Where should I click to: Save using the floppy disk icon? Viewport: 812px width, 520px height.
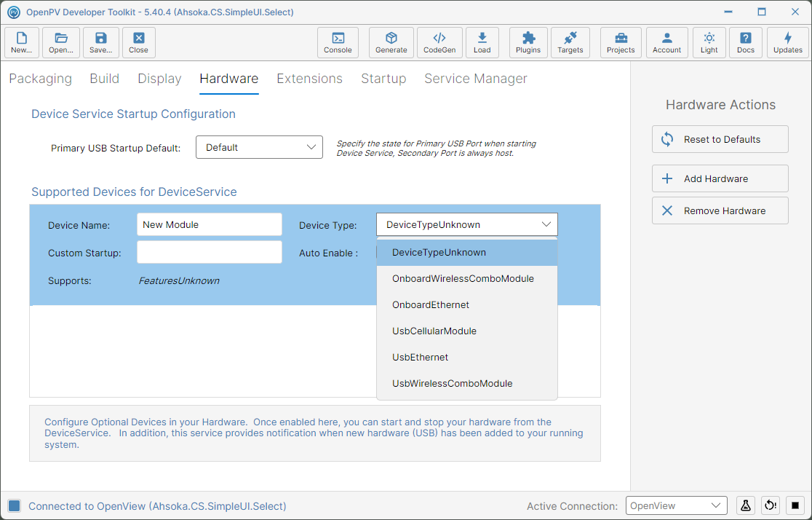(101, 42)
